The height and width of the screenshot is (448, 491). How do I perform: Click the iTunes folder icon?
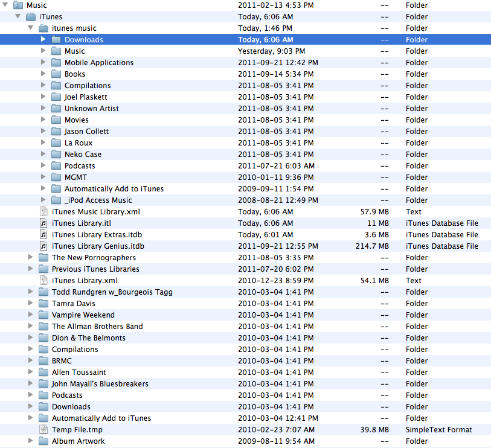click(31, 17)
